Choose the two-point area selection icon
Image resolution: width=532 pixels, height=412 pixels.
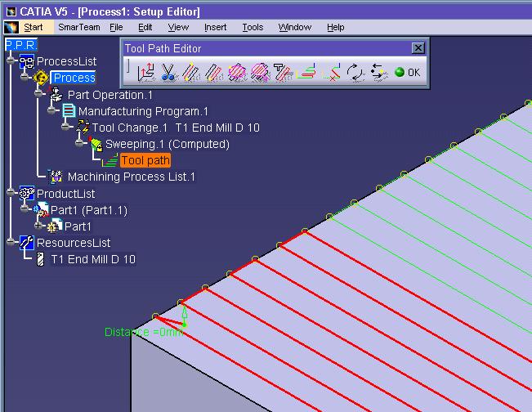tap(190, 72)
